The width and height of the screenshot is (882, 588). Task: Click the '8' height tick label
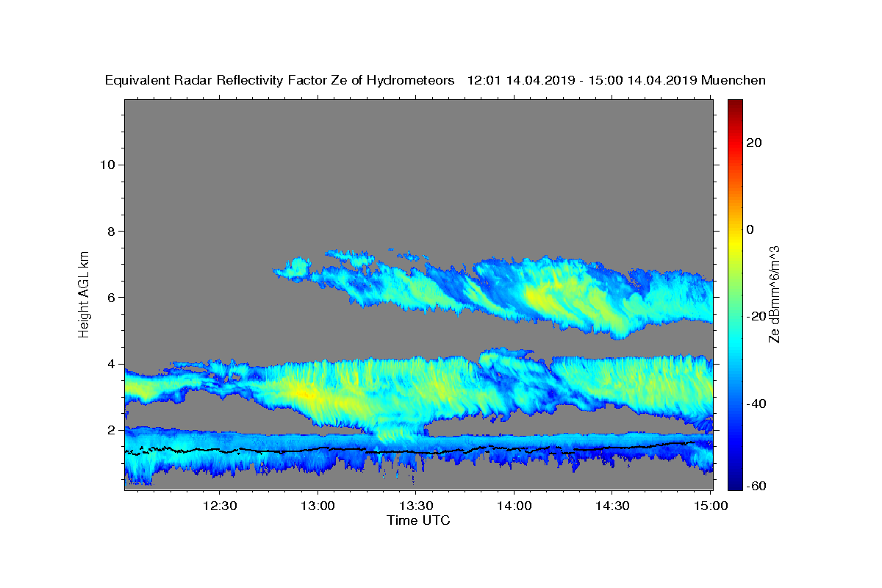coord(112,231)
